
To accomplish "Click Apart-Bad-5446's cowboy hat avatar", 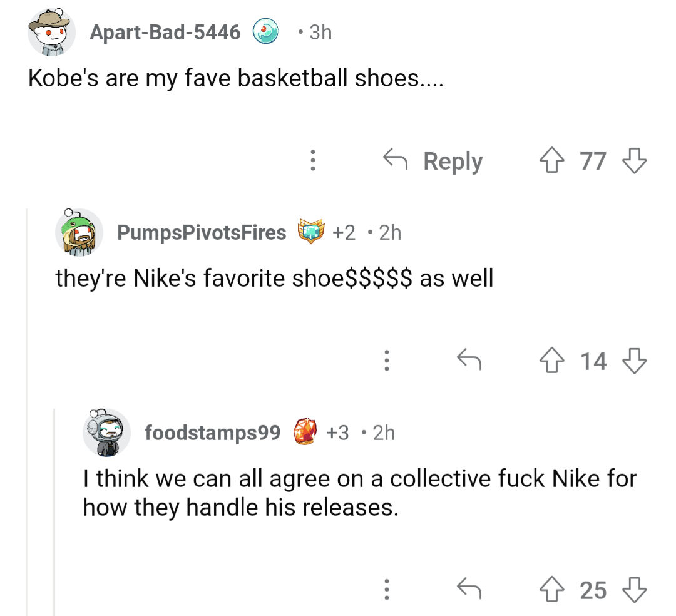I will [51, 31].
